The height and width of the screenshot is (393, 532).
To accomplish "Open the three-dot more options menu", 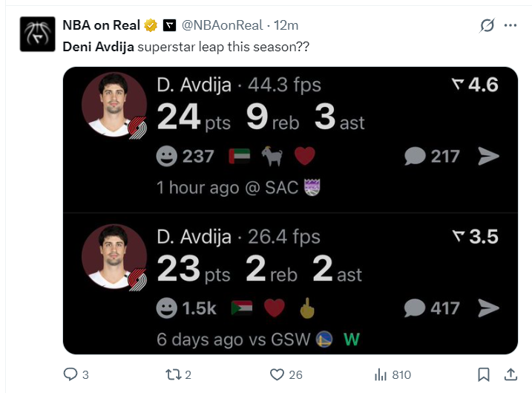I will click(510, 25).
